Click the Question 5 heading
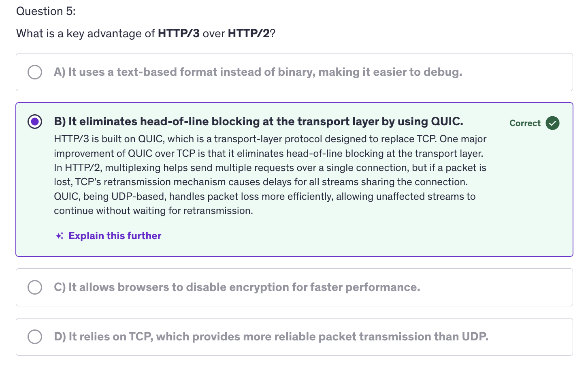Image resolution: width=588 pixels, height=372 pixels. [x=46, y=11]
